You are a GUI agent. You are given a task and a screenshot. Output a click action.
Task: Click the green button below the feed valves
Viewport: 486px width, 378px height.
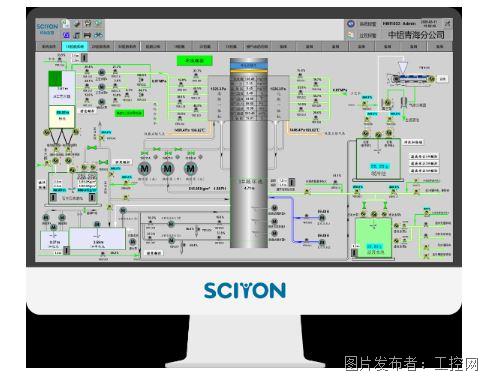129,113
